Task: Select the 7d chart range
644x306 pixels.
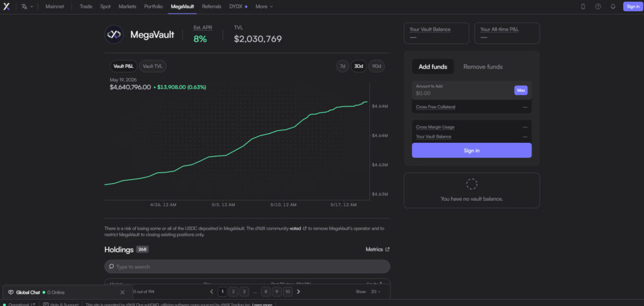Action: point(343,66)
